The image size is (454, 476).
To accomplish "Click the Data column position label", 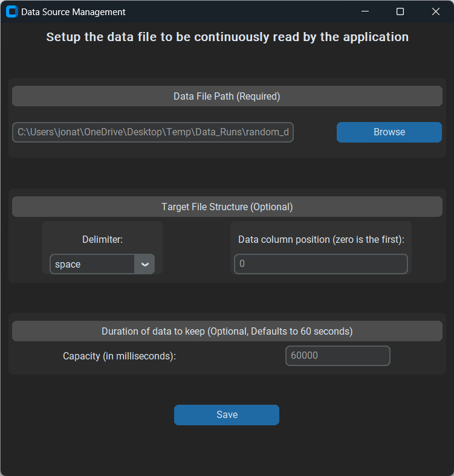I will coord(321,240).
